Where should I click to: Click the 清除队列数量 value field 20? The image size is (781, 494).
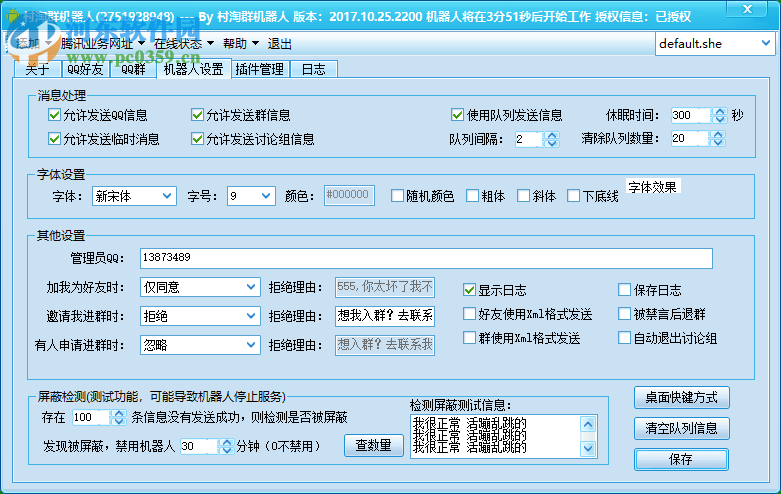point(690,138)
